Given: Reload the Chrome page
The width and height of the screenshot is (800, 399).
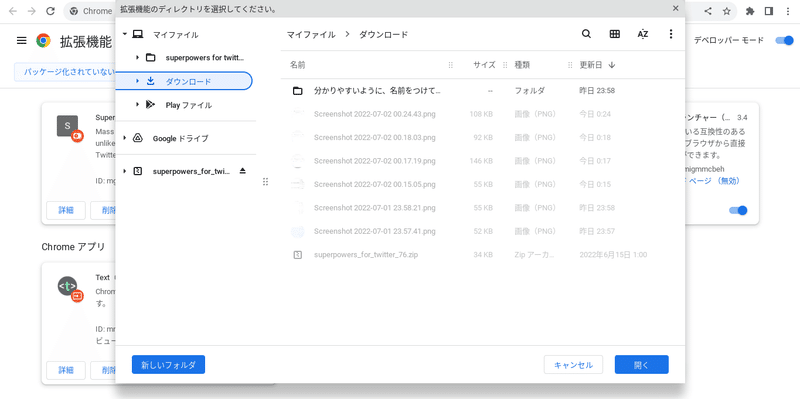Looking at the screenshot, I should (50, 11).
